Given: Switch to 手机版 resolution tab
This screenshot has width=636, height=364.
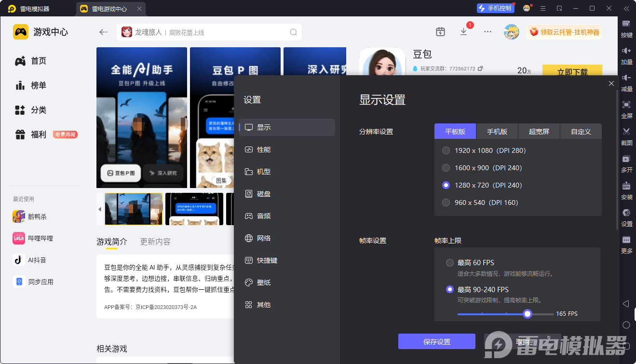Looking at the screenshot, I should tap(497, 132).
